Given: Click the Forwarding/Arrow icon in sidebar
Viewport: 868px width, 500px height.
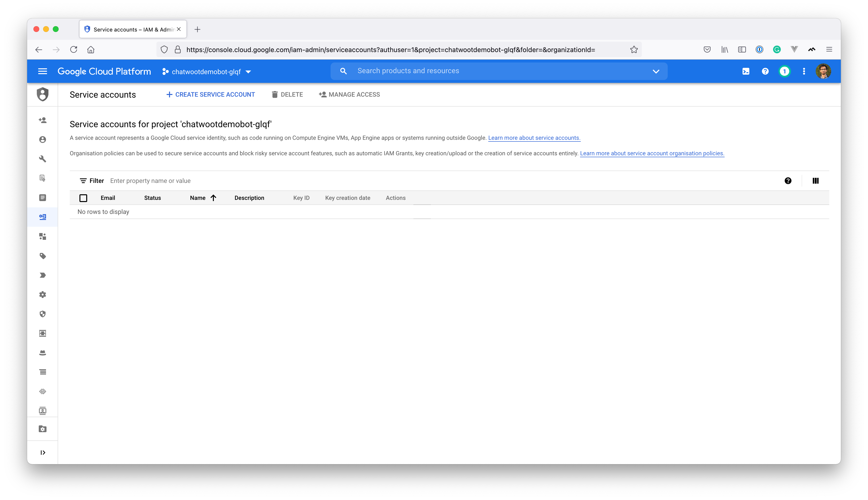Looking at the screenshot, I should [43, 275].
